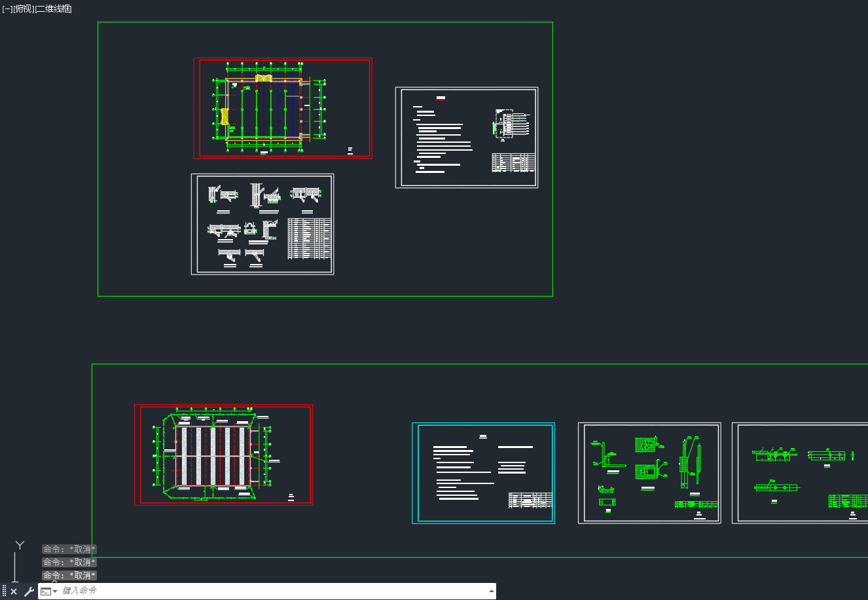Viewport: 868px width, 600px height.
Task: Select the red-bordered plan with white vertical strips
Action: point(224,455)
